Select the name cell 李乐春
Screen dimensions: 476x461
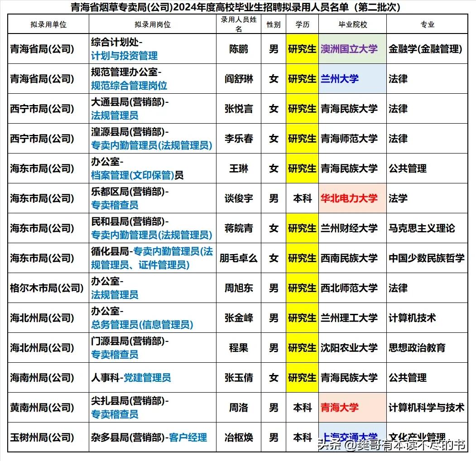click(x=239, y=139)
